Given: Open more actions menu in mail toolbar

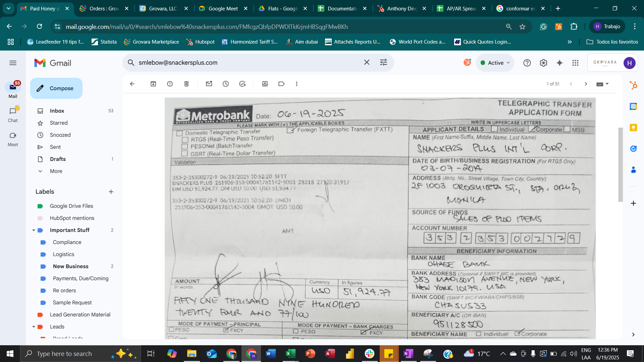Looking at the screenshot, I should tap(297, 84).
